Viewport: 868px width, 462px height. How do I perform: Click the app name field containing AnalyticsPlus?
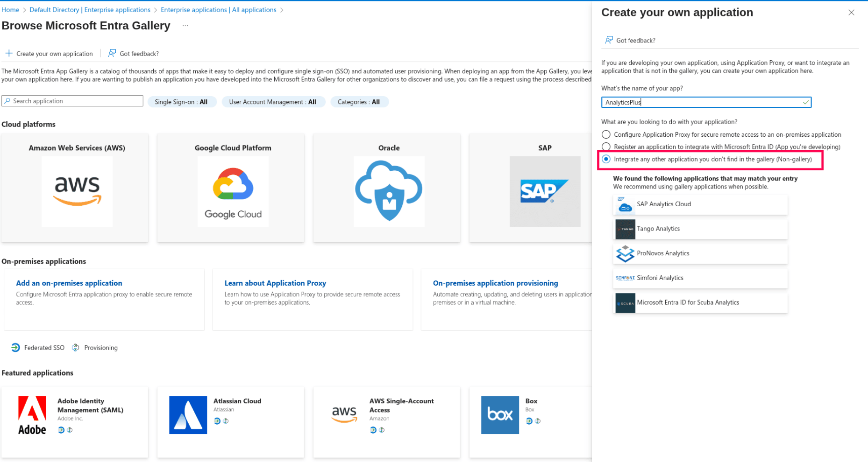tap(706, 102)
